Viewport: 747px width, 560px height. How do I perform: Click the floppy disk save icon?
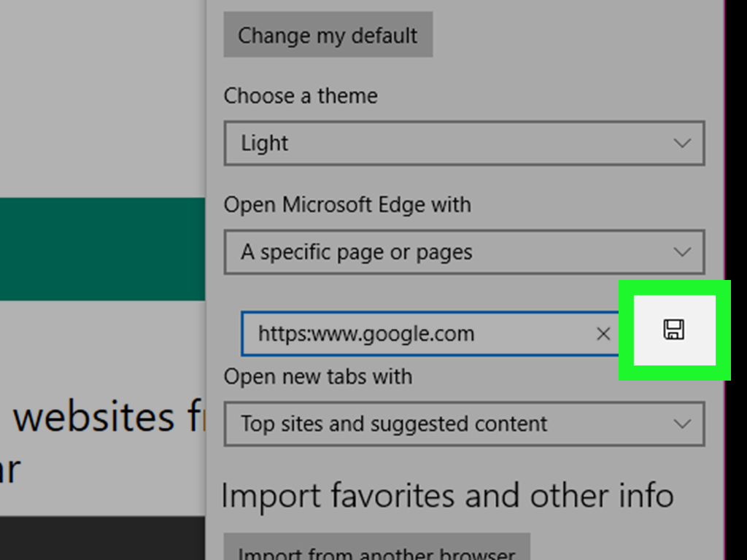click(x=673, y=330)
